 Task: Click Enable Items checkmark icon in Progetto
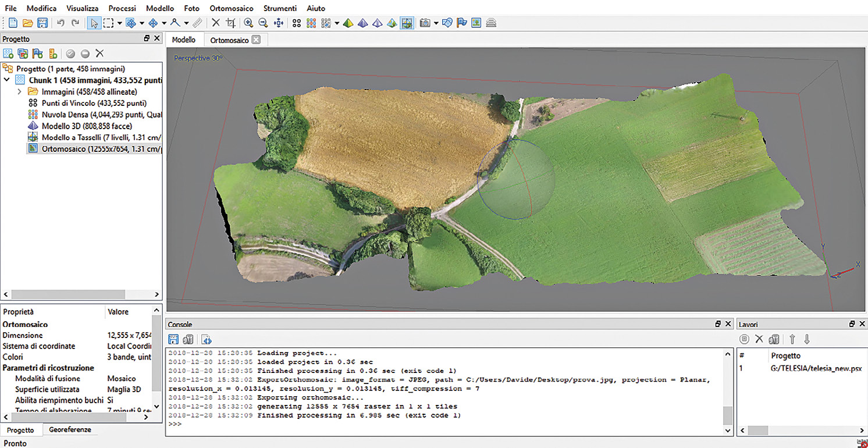70,54
